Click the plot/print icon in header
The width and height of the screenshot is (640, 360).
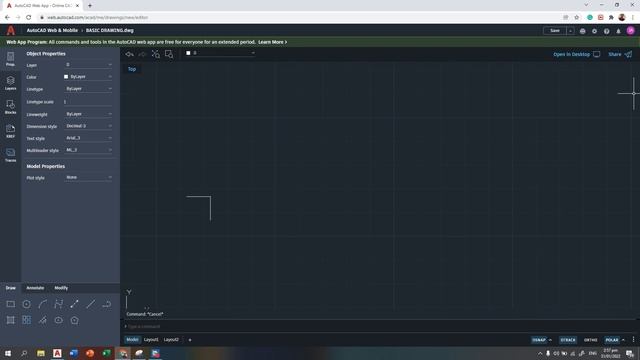pyautogui.click(x=582, y=31)
